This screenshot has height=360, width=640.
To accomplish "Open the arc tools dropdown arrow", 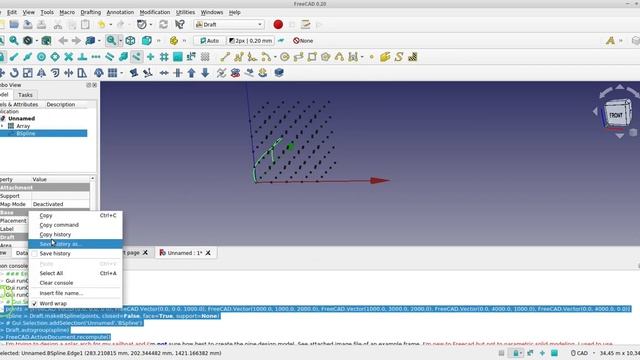I will [275, 57].
